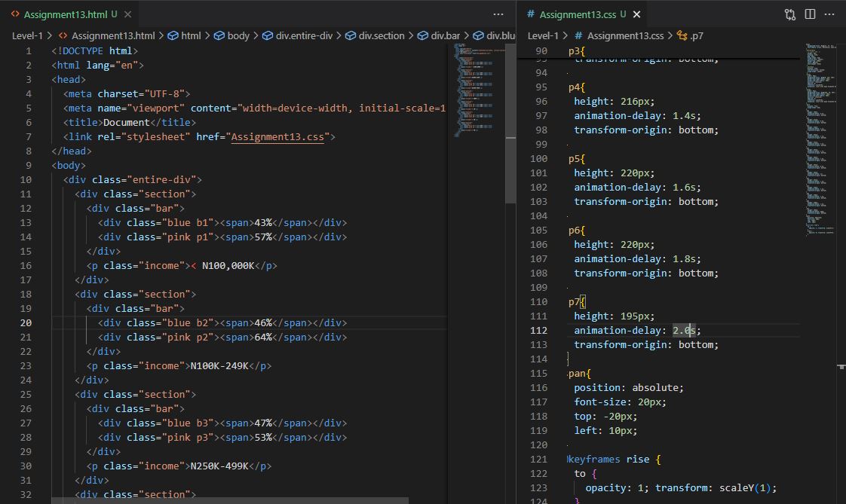Open More Actions ellipsis on the HTML editor
The image size is (846, 504).
tap(498, 14)
